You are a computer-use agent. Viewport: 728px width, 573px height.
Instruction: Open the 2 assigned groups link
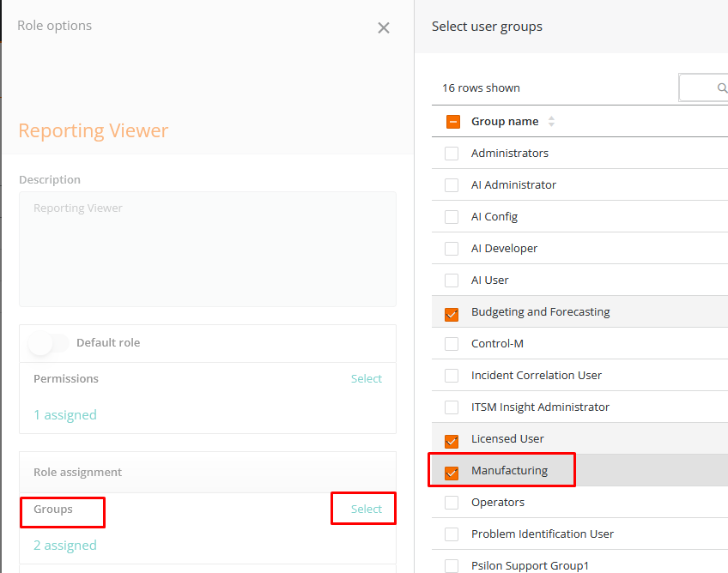(65, 546)
